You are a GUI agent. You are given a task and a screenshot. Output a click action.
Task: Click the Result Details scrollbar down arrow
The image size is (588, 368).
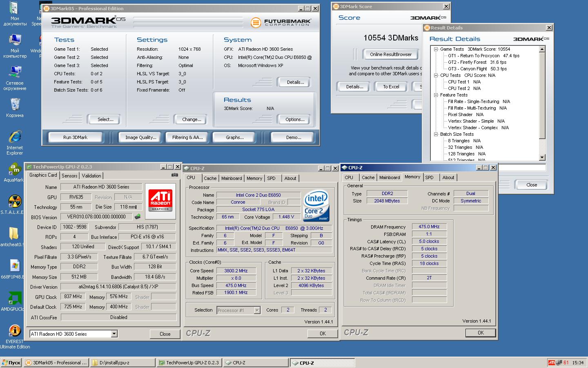(x=542, y=157)
